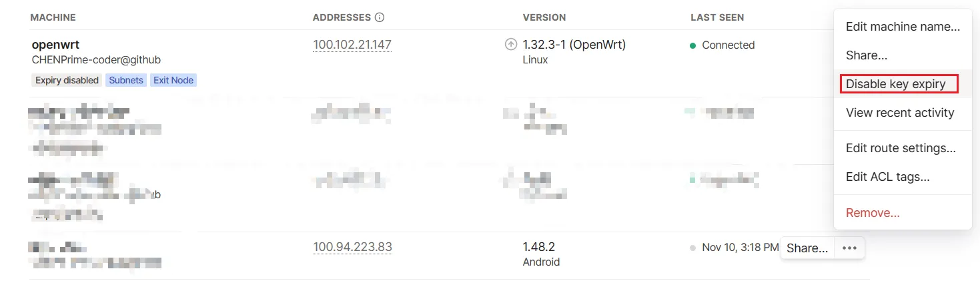Click the Last Seen column header

[x=717, y=17]
